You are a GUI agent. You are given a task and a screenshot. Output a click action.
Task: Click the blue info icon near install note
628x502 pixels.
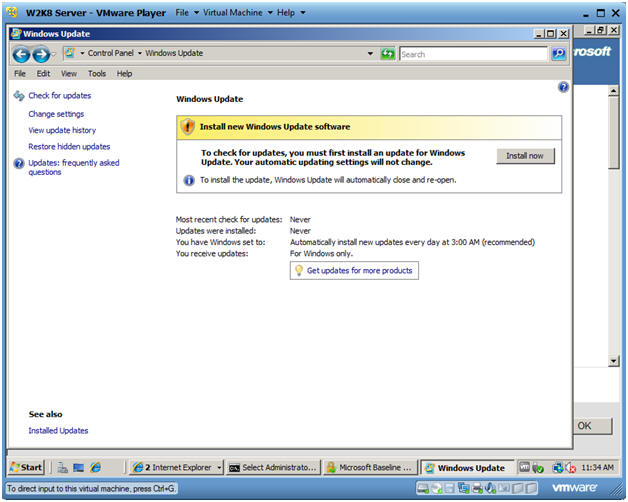[x=189, y=180]
